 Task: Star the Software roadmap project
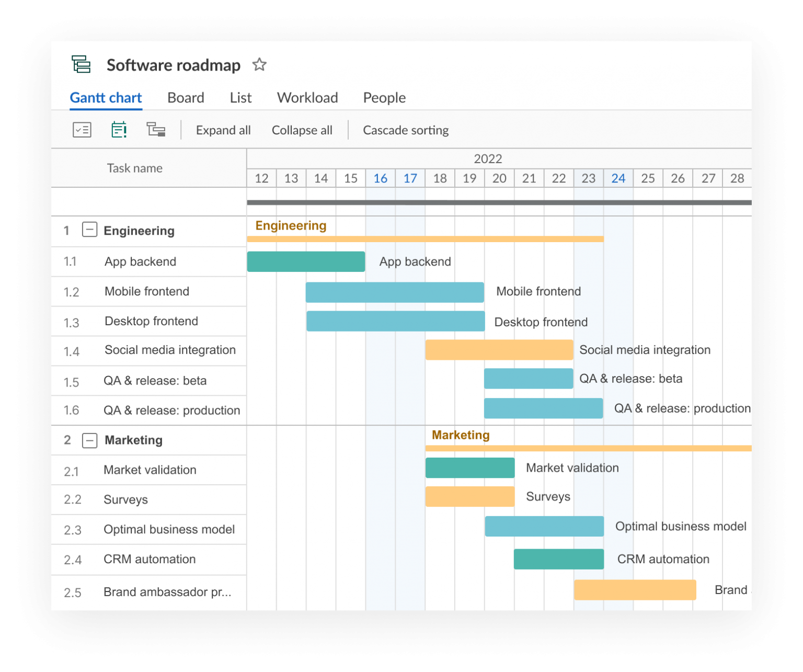click(259, 64)
